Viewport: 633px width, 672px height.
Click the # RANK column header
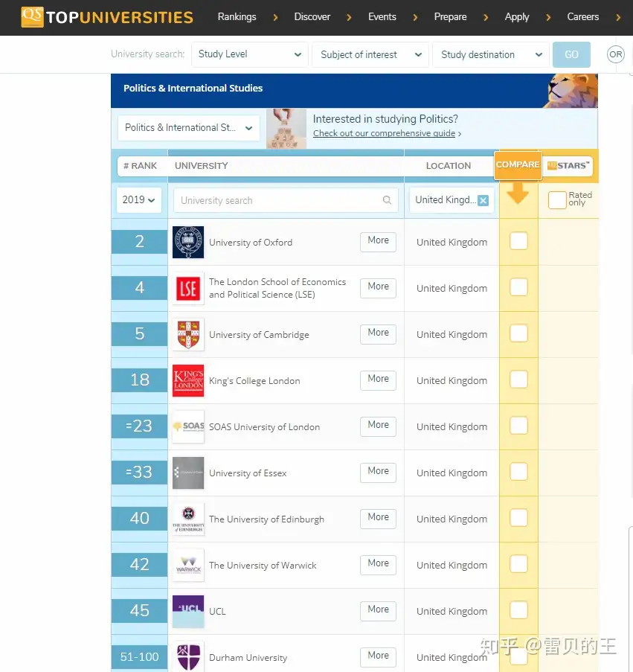140,166
